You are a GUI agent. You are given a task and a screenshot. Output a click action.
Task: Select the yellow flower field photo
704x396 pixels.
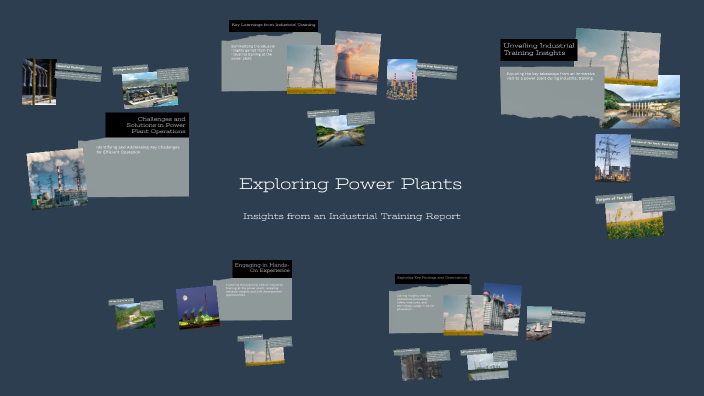coord(634,220)
